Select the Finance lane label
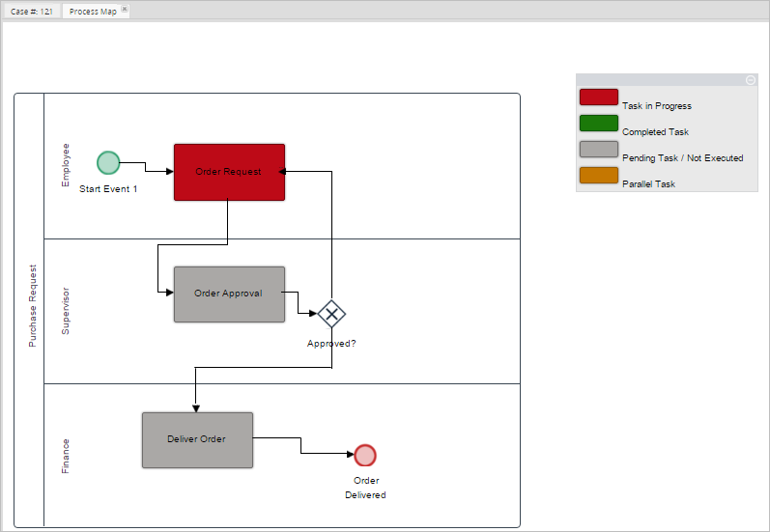The height and width of the screenshot is (532, 770). (66, 456)
